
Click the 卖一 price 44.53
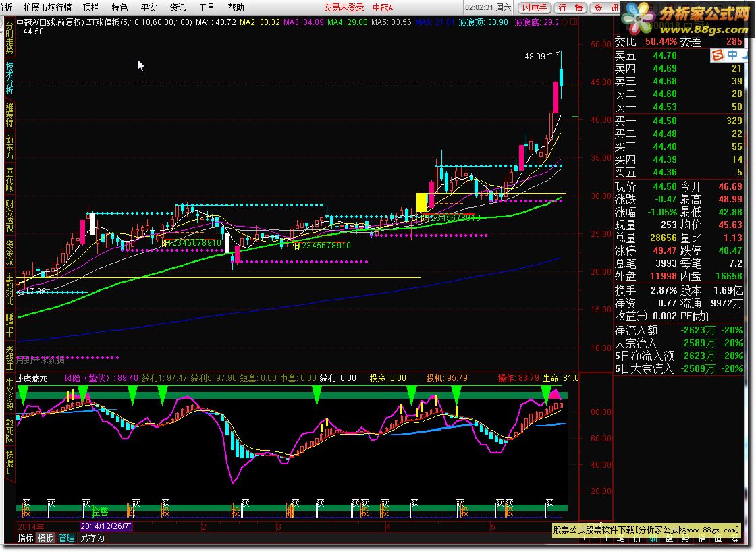coord(665,107)
